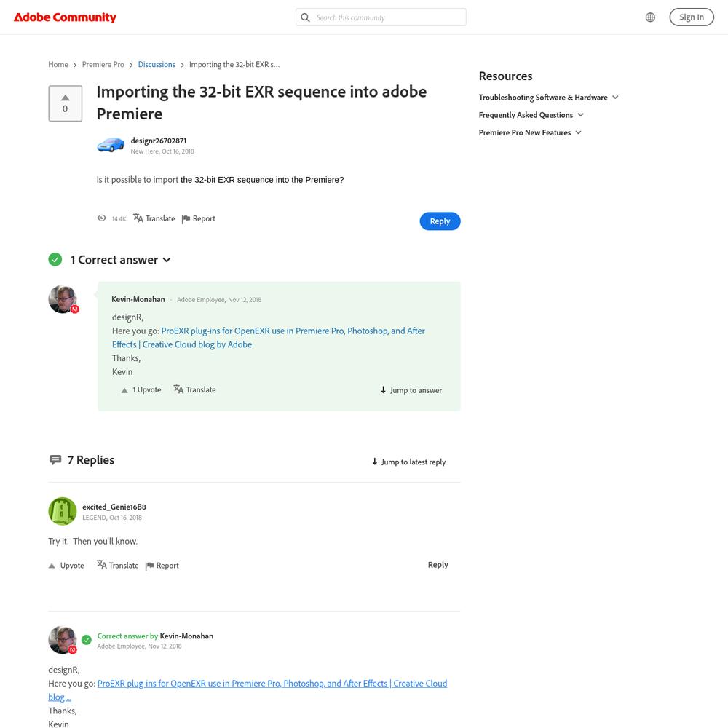This screenshot has height=728, width=728.
Task: Upvote excited_Genie16B8's reply
Action: [x=52, y=566]
